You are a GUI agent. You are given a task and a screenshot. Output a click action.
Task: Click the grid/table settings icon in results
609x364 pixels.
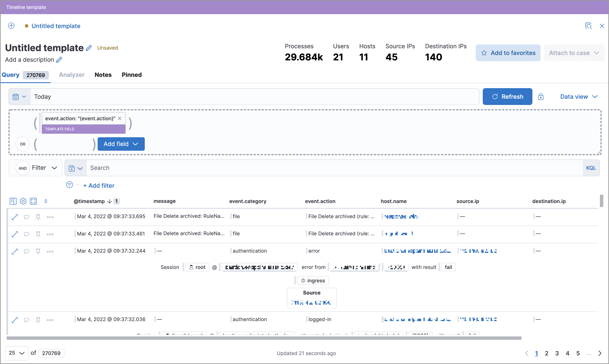(x=23, y=201)
